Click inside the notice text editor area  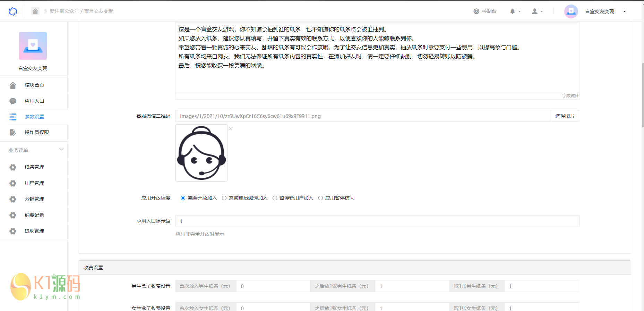coord(377,57)
